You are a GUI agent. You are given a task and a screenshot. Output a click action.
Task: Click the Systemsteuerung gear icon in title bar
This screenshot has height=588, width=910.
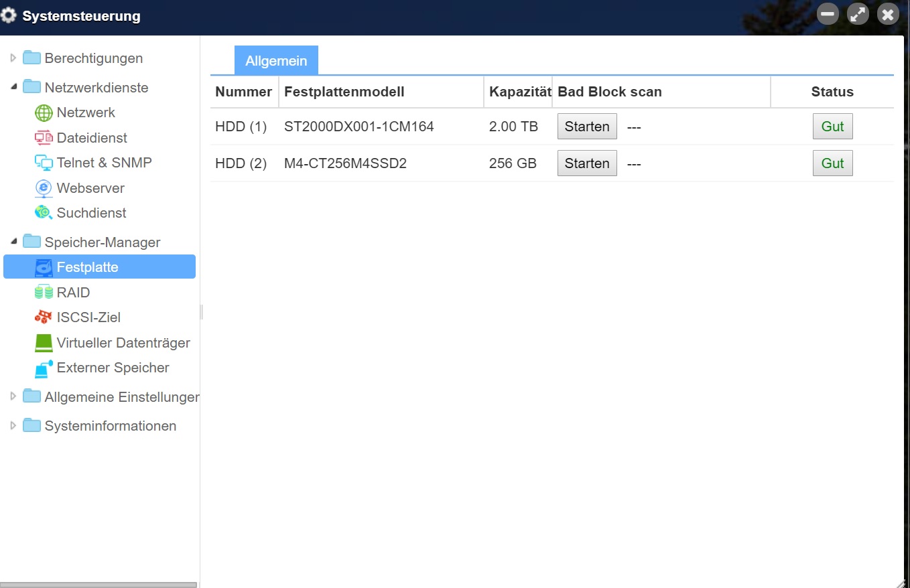click(x=9, y=16)
